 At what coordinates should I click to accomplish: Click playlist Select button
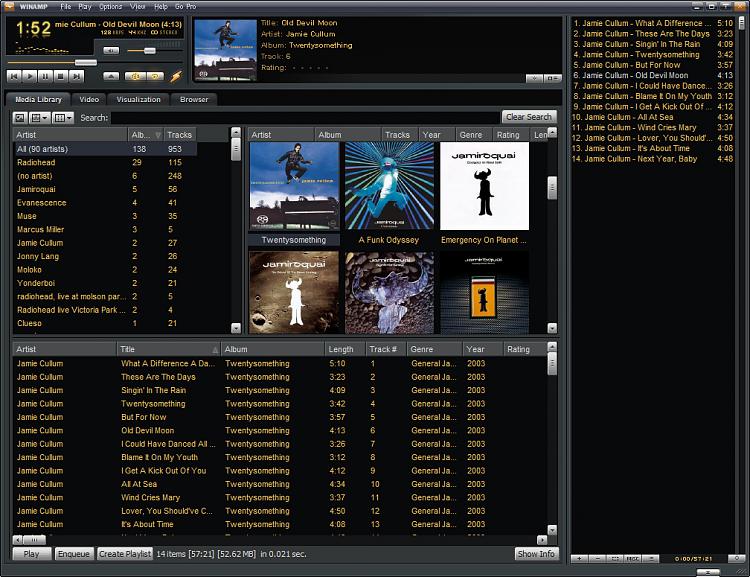(x=615, y=558)
